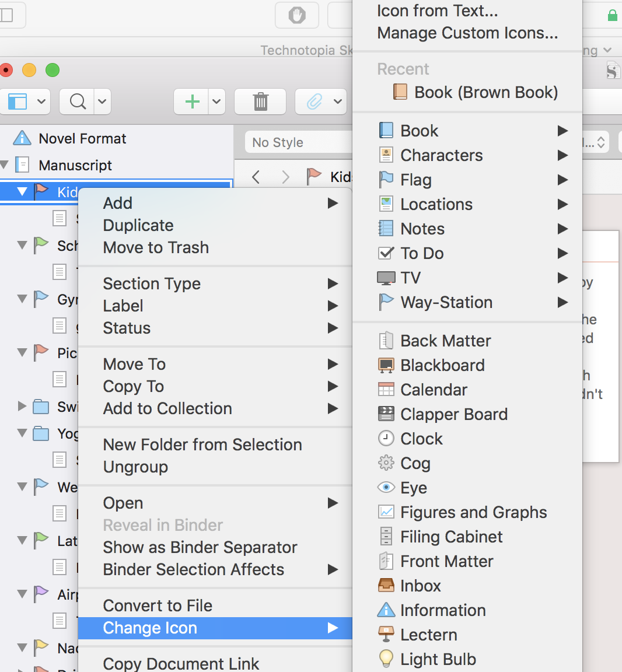The image size is (622, 672).
Task: Choose the Cog icon
Action: (467, 463)
